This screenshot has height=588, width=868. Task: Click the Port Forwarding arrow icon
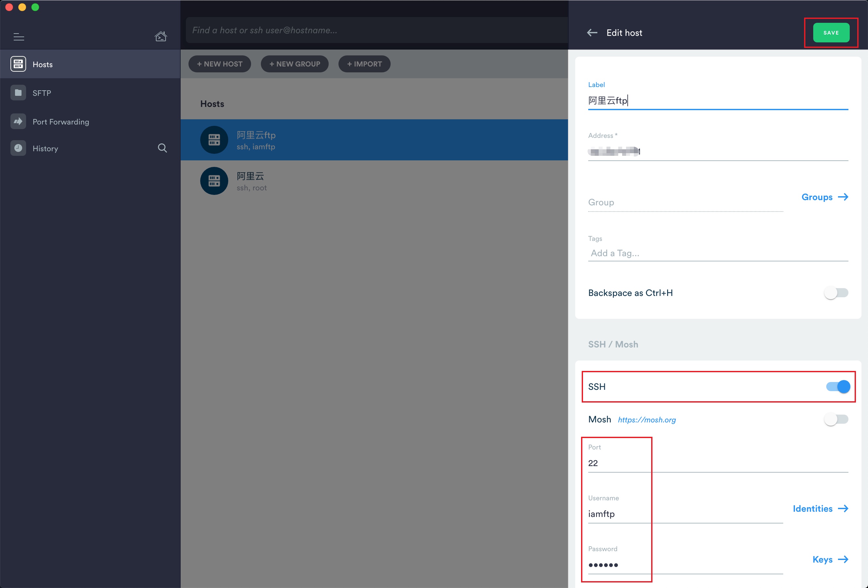(x=18, y=121)
